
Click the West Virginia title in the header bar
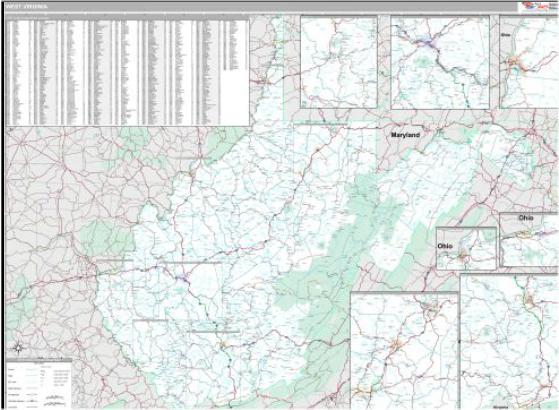tap(27, 7)
